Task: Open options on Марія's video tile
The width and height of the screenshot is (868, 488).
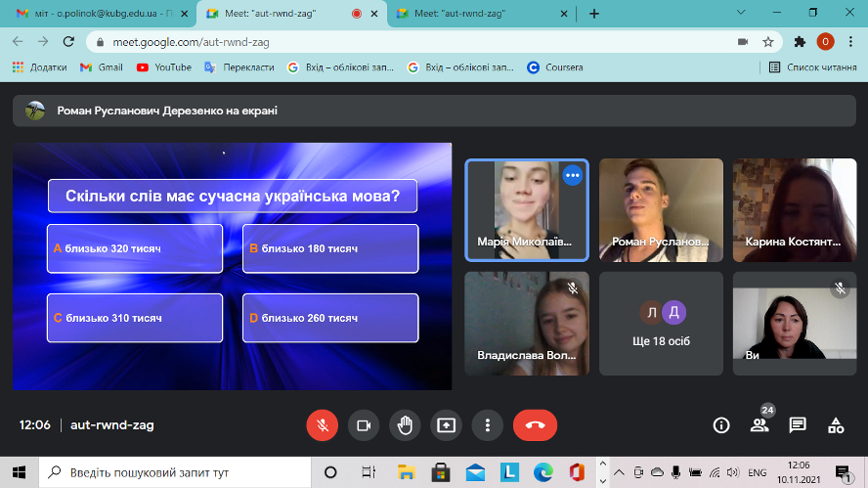Action: 573,175
